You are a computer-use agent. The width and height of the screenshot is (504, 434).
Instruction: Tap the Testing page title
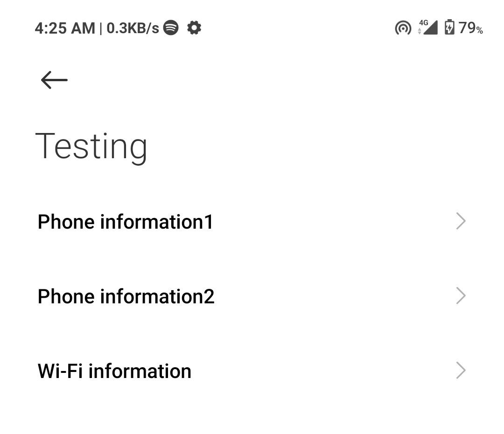pos(91,147)
